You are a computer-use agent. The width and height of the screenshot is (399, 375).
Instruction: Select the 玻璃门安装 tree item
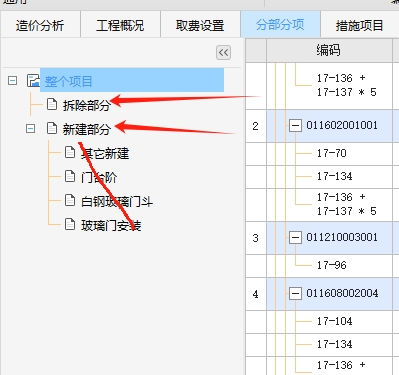tap(111, 226)
